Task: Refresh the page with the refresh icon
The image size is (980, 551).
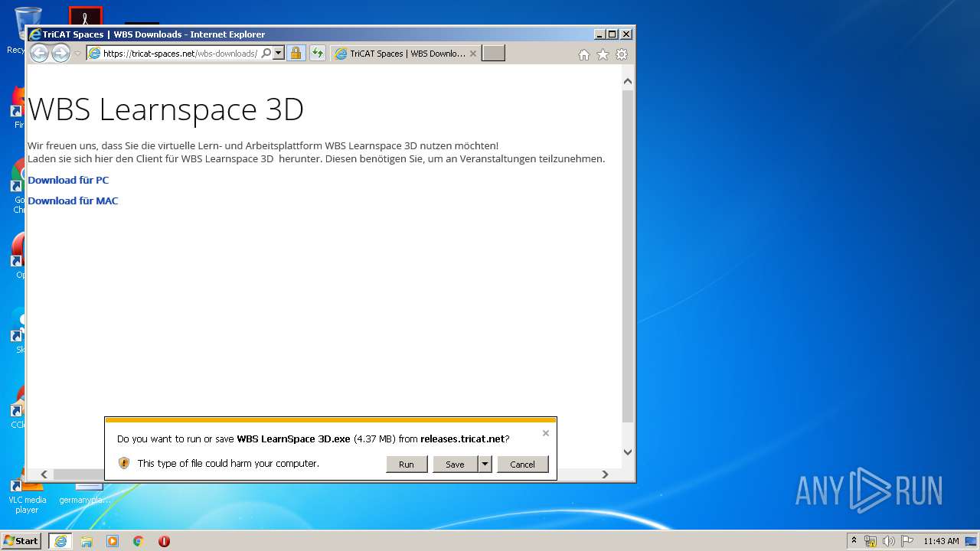Action: (317, 54)
